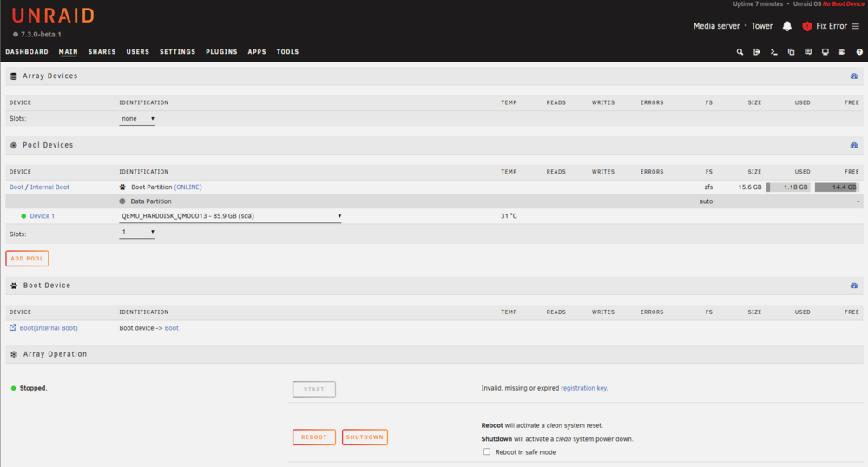The image size is (868, 467).
Task: Open the Feedback icon in the toolbar
Action: (808, 52)
